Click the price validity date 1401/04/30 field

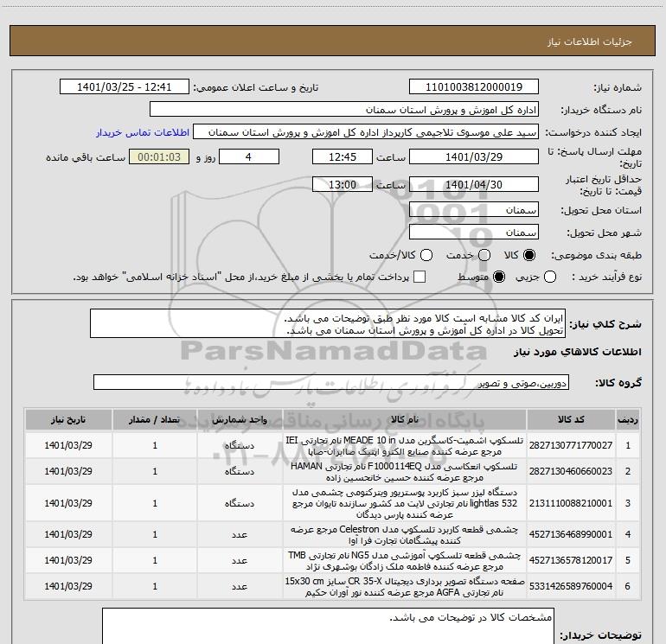tap(474, 184)
